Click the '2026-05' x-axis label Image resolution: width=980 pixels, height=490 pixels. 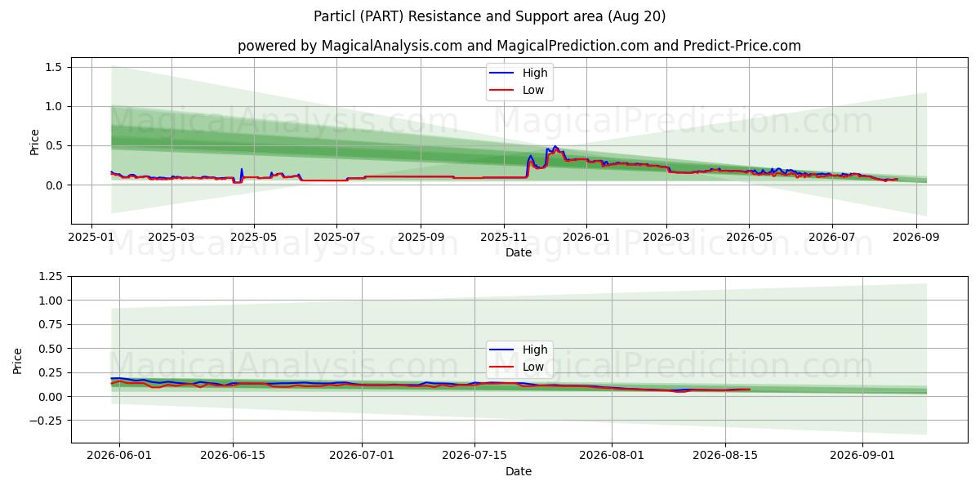click(749, 237)
